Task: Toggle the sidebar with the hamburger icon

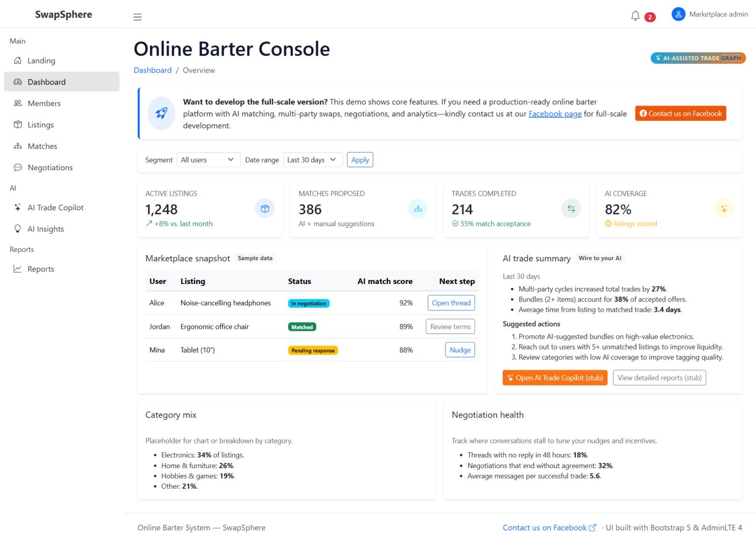Action: 137,16
